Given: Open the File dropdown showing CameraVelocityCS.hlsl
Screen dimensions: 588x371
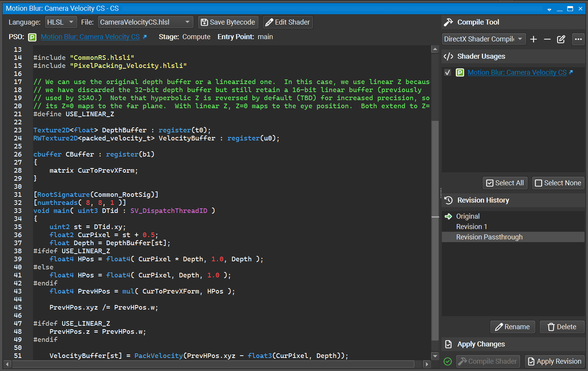Looking at the screenshot, I should (x=145, y=22).
